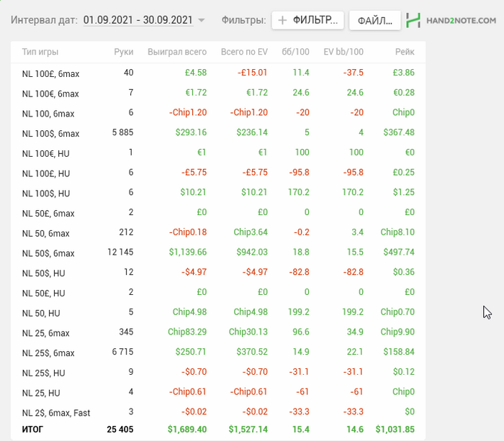
Task: Open the HAND2NOTE.COM link
Action: (461, 21)
